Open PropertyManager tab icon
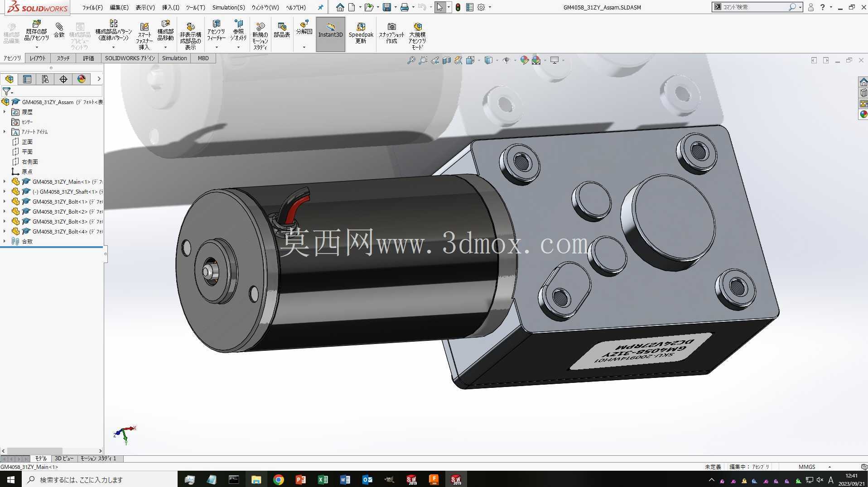This screenshot has height=487, width=868. pos(27,79)
